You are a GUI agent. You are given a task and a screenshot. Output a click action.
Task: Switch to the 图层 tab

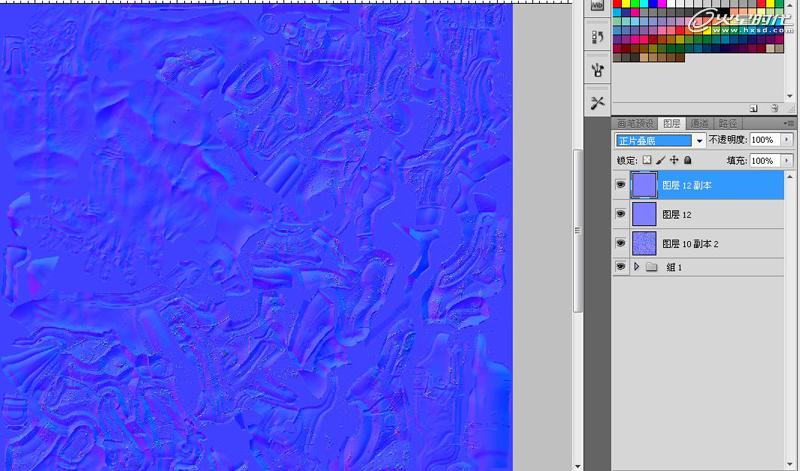tap(671, 123)
